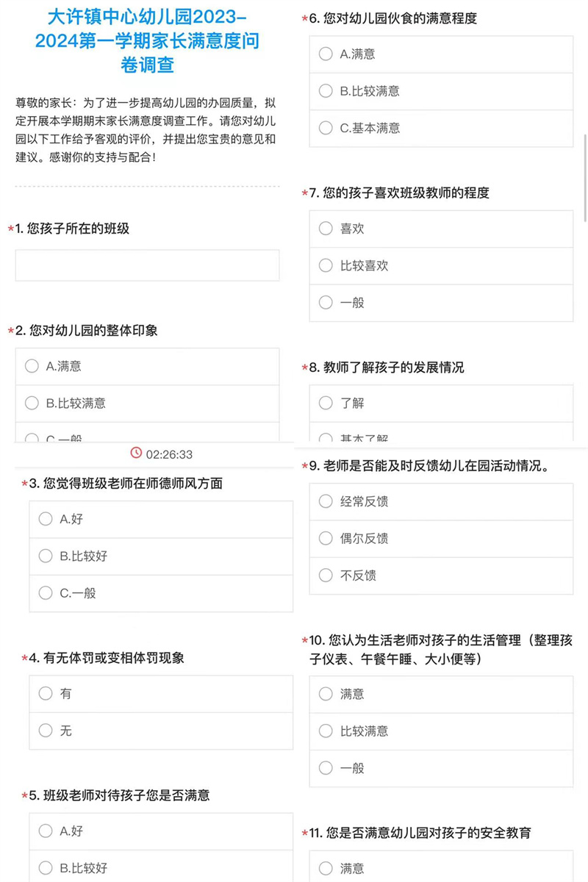Select A.好 for question 5 teacher treatment
Screen dimensions: 588x882
tap(46, 831)
